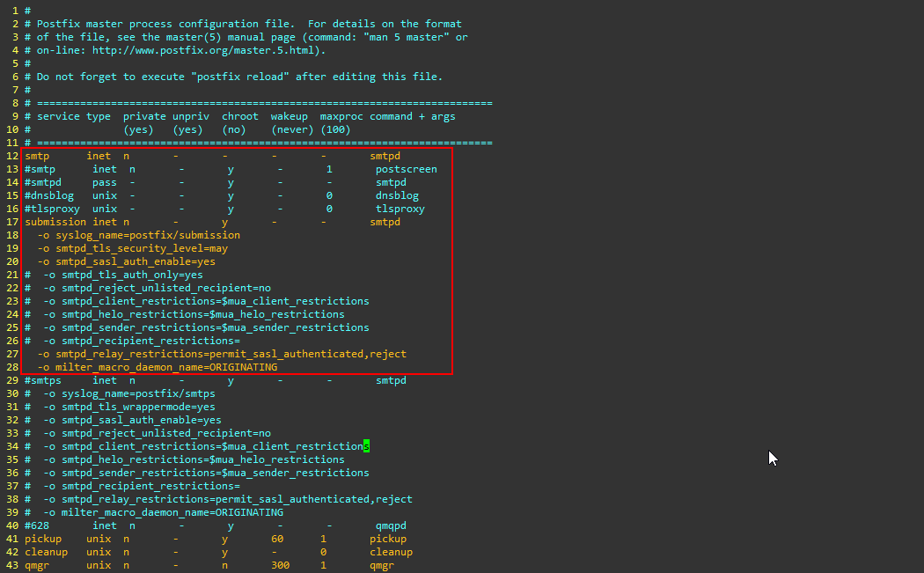Click '#dnsblog' service entry text
The width and height of the screenshot is (924, 573).
click(x=49, y=195)
